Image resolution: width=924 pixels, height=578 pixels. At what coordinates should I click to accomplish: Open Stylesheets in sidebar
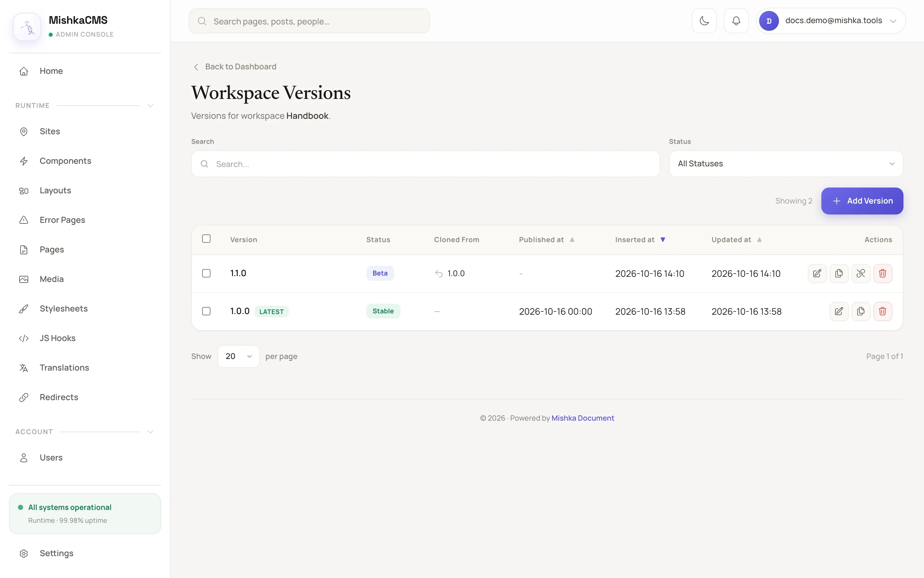(85, 309)
